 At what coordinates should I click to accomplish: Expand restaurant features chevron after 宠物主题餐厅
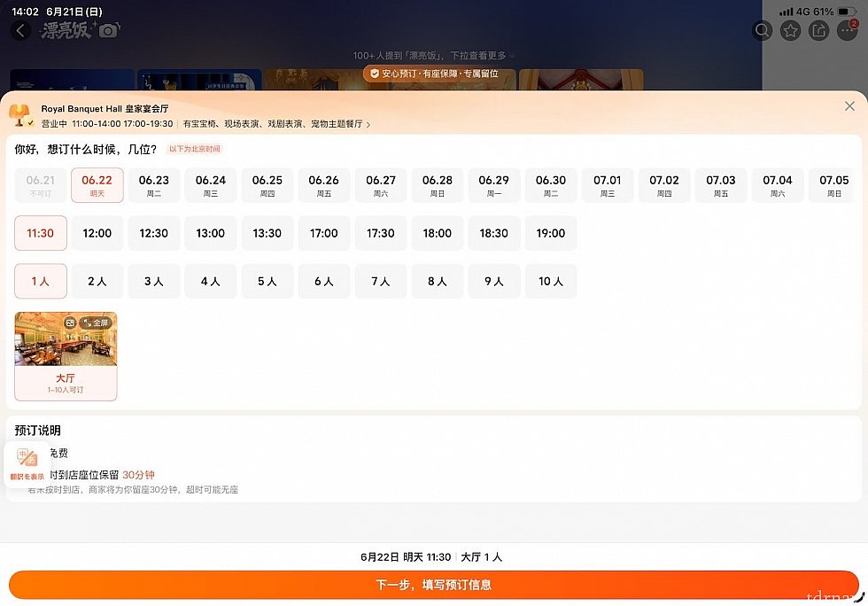coord(368,125)
